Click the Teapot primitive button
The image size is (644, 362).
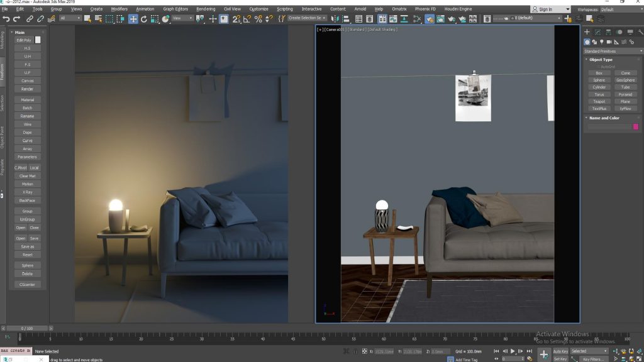click(x=599, y=101)
